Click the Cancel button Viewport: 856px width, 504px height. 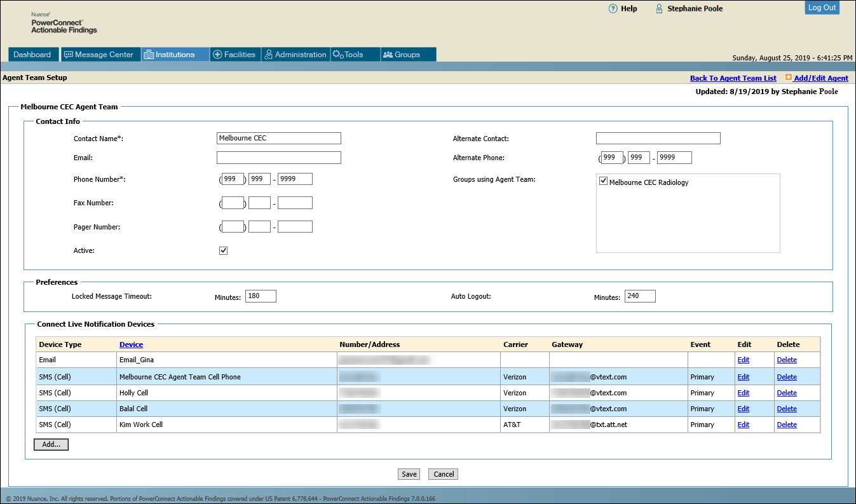pos(444,474)
